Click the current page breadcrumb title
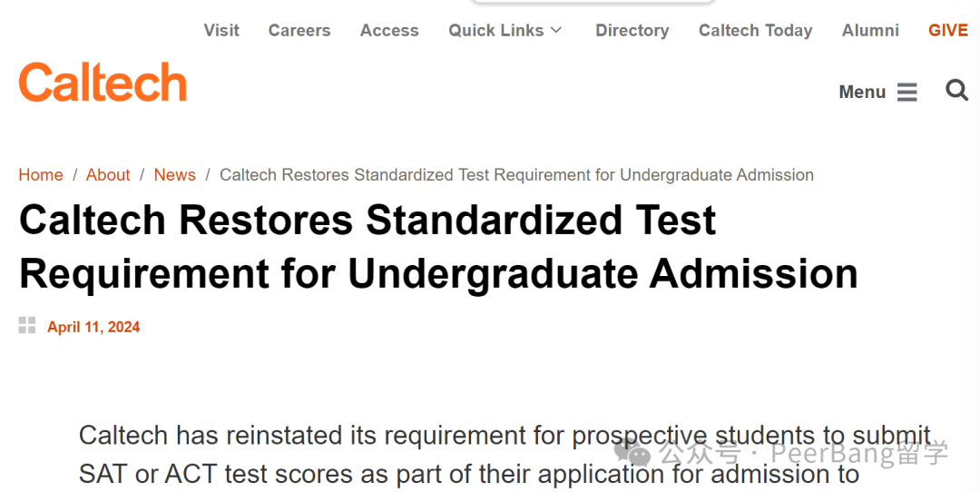Viewport: 980px width, 492px height. pyautogui.click(x=516, y=174)
